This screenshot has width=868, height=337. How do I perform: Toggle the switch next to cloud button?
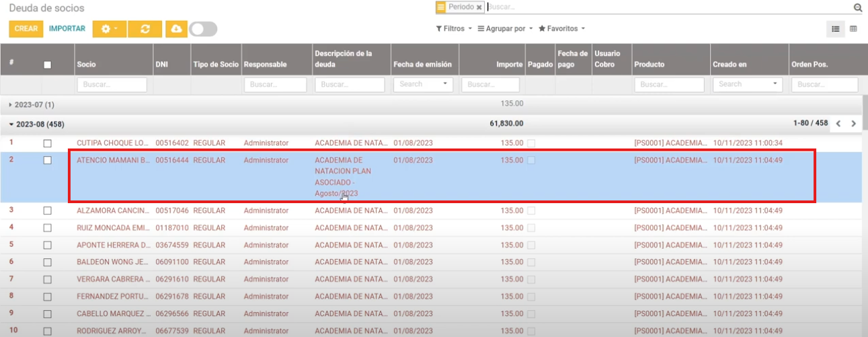(x=203, y=29)
